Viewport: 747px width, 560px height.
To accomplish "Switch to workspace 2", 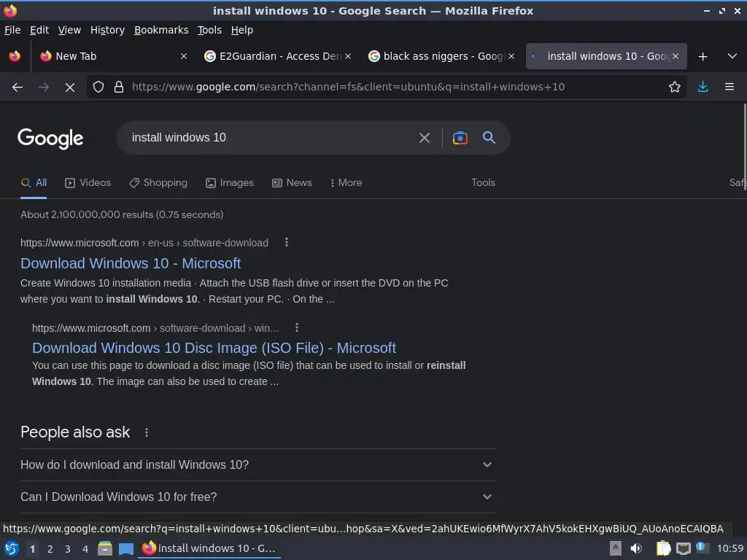I will pyautogui.click(x=50, y=549).
